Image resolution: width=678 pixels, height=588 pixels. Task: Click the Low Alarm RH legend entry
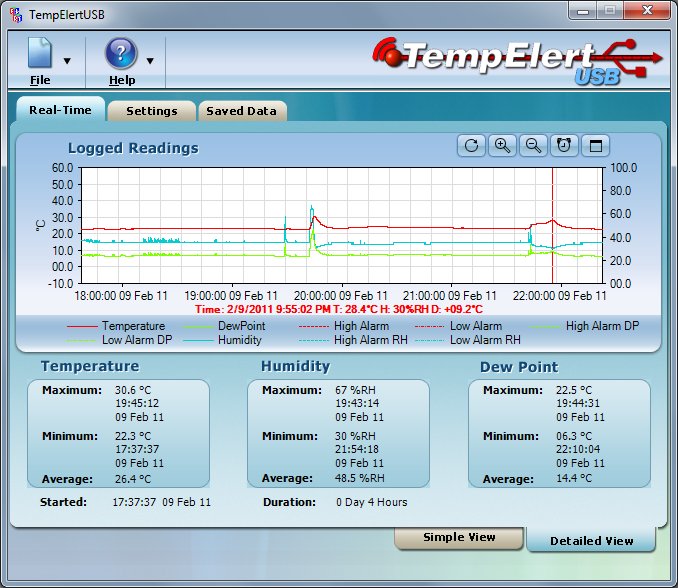(x=468, y=340)
